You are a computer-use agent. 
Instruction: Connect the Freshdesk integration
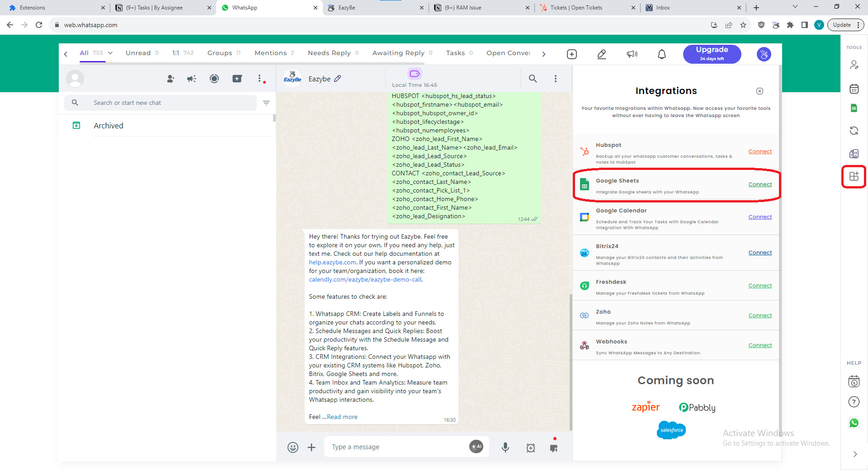[x=759, y=286]
